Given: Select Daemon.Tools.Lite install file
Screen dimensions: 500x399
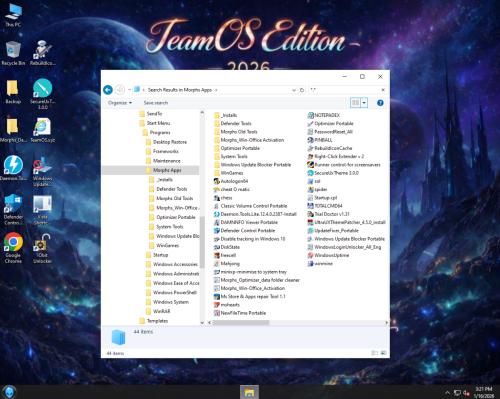Looking at the screenshot, I should 255,214.
